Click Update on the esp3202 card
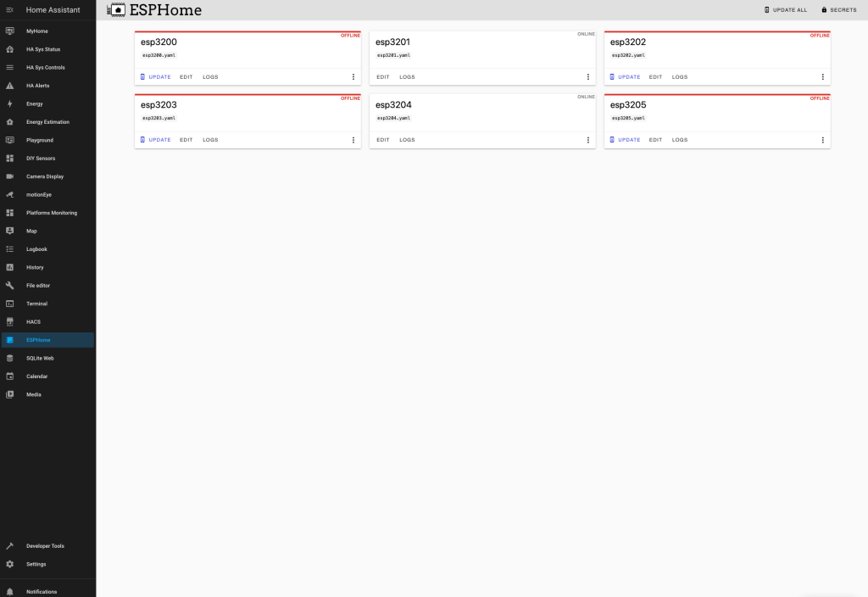 coord(628,77)
